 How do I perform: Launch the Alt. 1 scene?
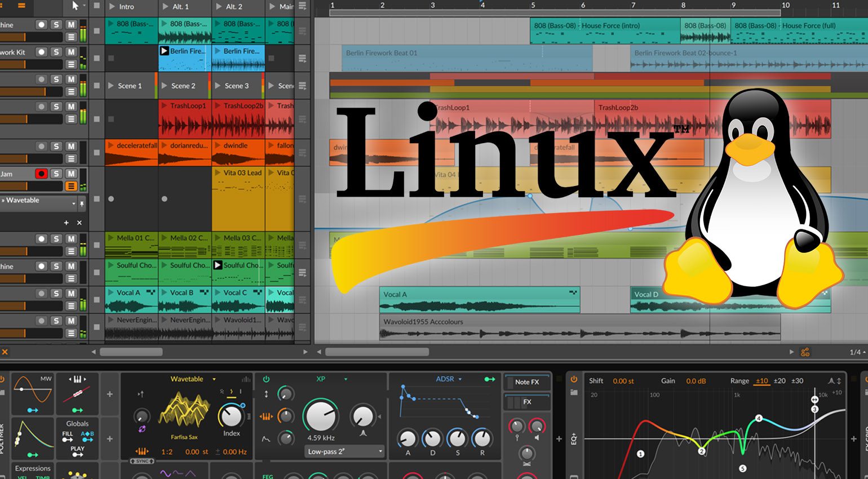pyautogui.click(x=165, y=7)
